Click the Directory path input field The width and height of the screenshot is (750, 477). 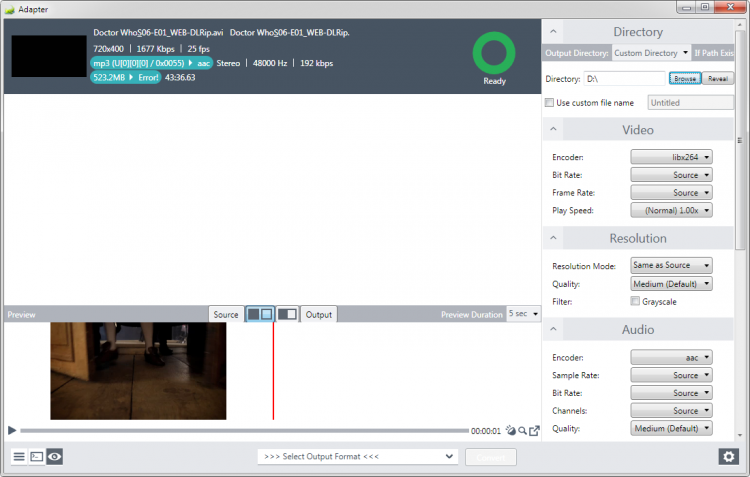pyautogui.click(x=624, y=78)
